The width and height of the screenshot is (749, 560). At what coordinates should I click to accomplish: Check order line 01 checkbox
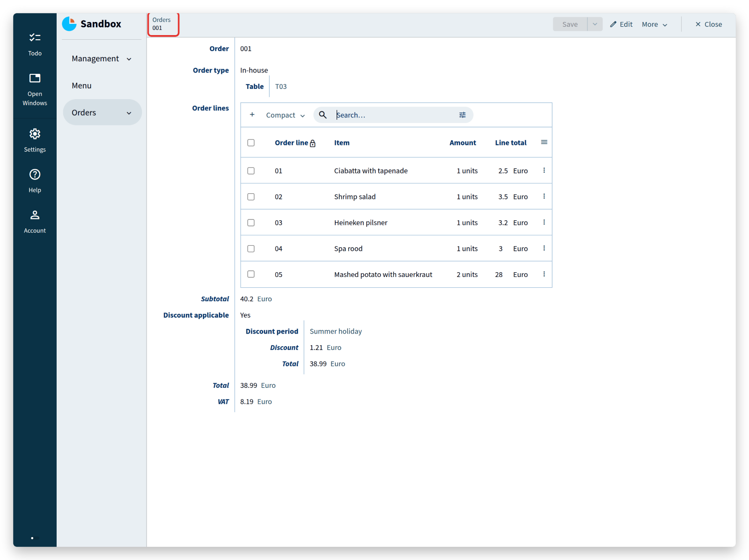click(251, 171)
